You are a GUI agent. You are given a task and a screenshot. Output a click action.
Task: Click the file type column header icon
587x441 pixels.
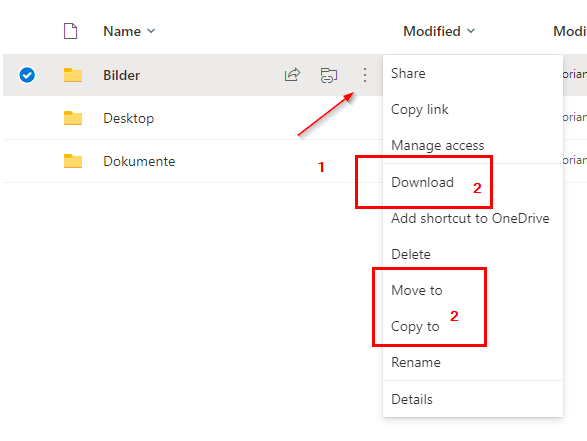point(70,31)
